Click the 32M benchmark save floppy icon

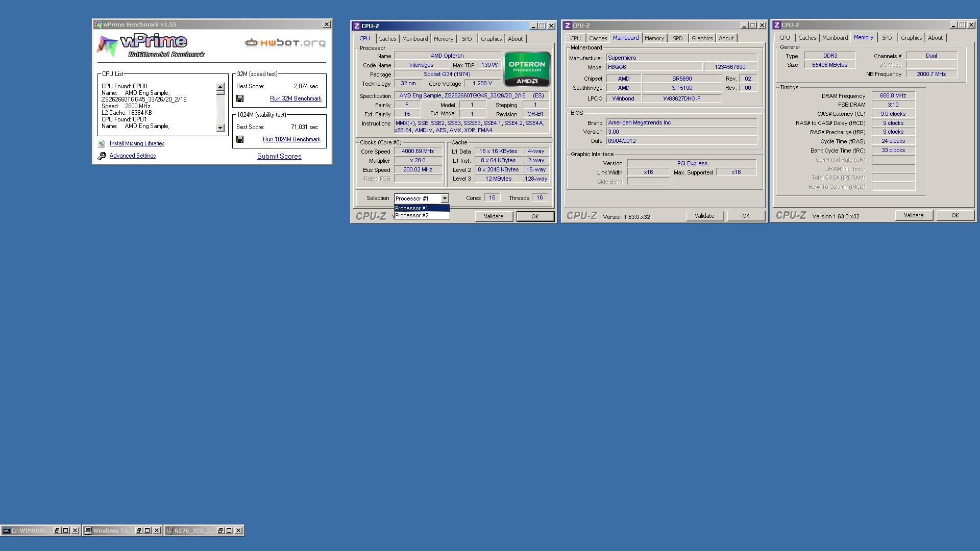tap(240, 98)
